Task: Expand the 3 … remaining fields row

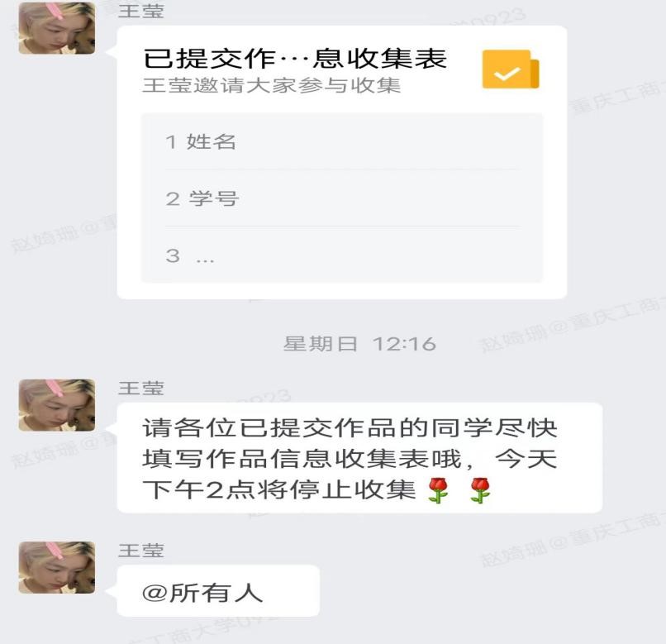Action: pos(342,255)
